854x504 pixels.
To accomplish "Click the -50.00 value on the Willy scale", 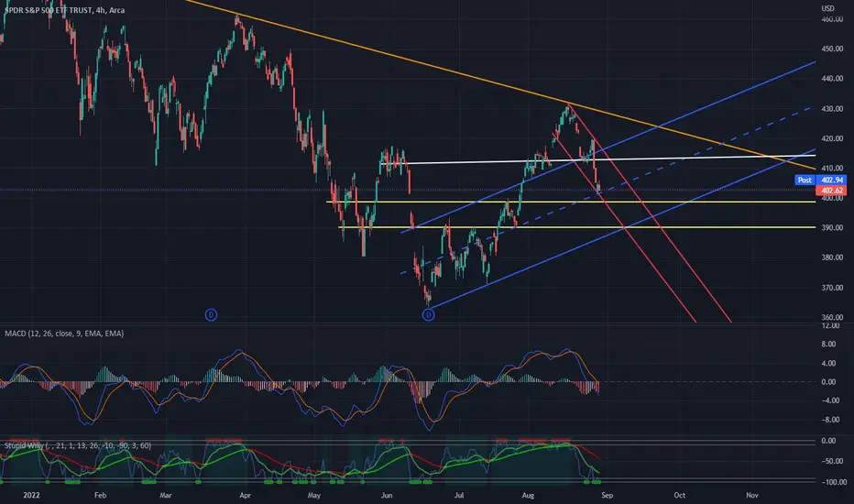I will point(834,461).
